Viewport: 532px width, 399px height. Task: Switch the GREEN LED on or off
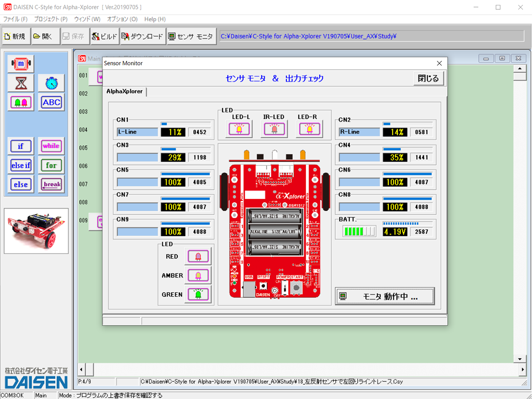pyautogui.click(x=198, y=294)
